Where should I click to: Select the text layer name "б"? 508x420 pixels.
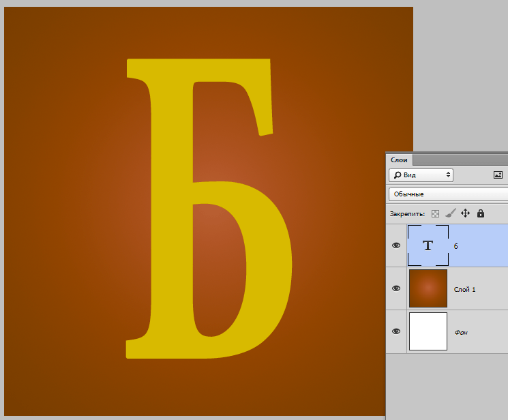(x=456, y=246)
